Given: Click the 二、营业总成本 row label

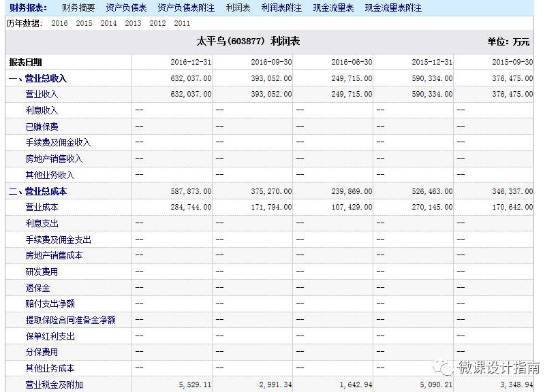Looking at the screenshot, I should pyautogui.click(x=37, y=191).
